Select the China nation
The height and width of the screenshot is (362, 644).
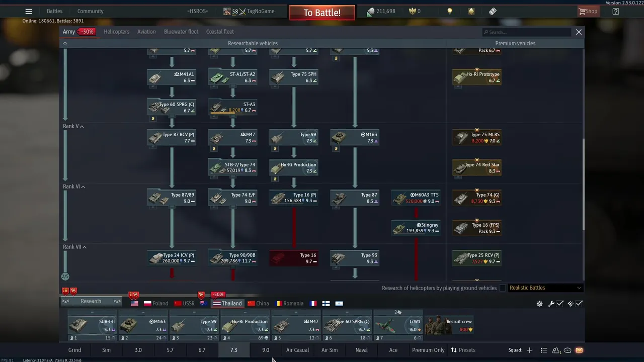point(258,304)
